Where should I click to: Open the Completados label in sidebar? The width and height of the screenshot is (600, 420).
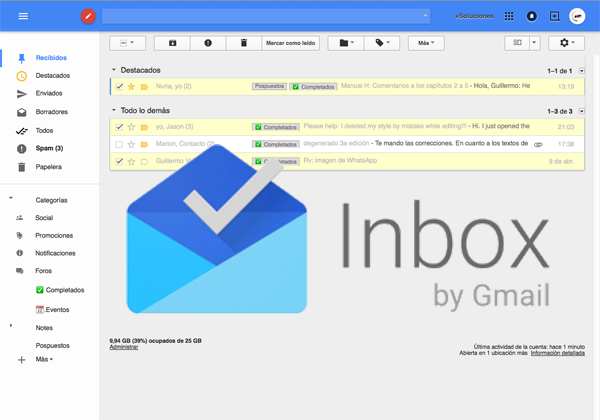click(65, 290)
